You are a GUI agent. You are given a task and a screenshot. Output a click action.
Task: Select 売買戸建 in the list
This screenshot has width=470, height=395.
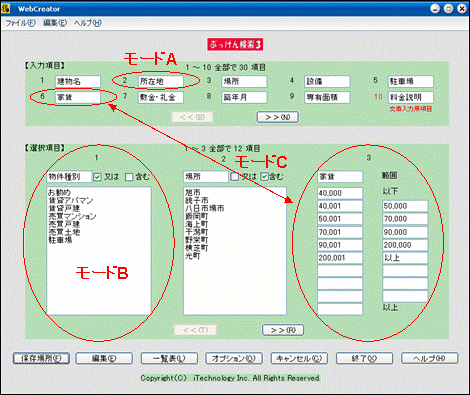(64, 224)
